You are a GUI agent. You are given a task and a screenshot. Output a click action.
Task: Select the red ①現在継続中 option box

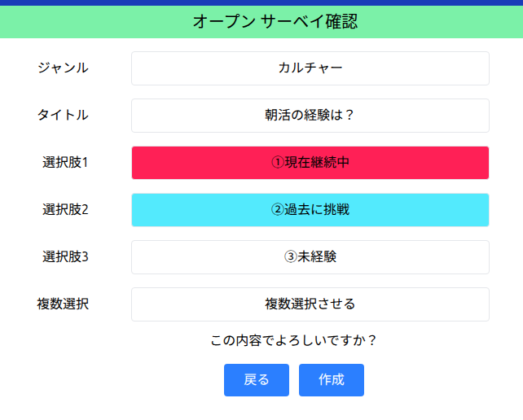pos(310,163)
